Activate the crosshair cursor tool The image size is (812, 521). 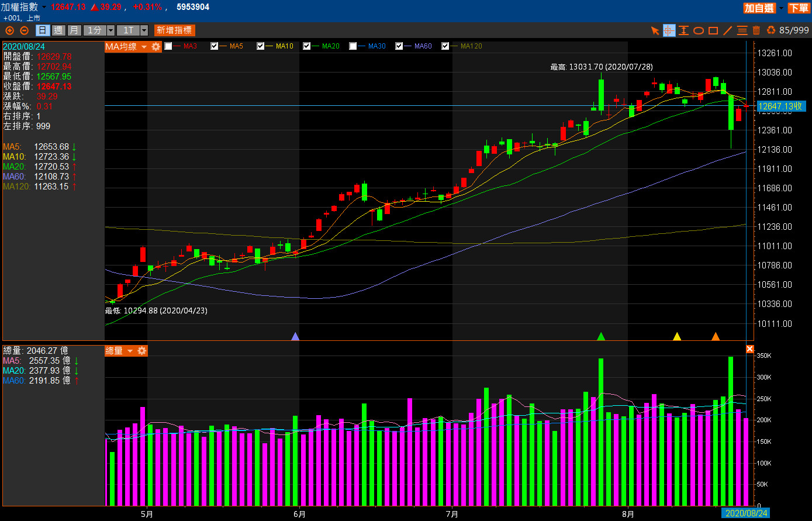(669, 30)
